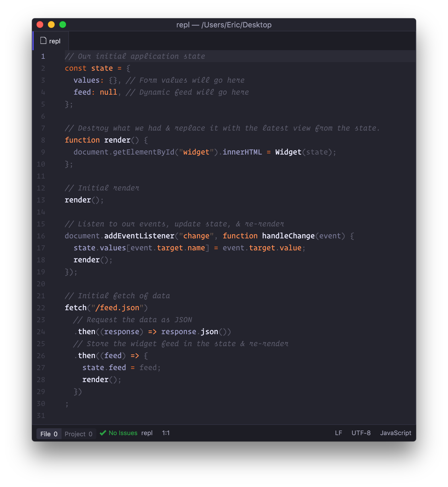Click the repl filename in status bar
This screenshot has height=487, width=448.
pyautogui.click(x=147, y=433)
